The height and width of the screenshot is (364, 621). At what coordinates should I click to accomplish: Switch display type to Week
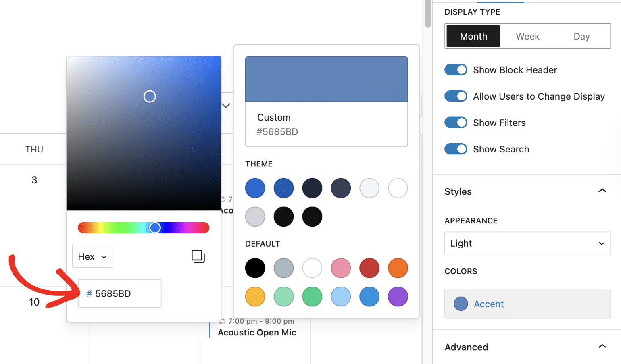(x=527, y=36)
